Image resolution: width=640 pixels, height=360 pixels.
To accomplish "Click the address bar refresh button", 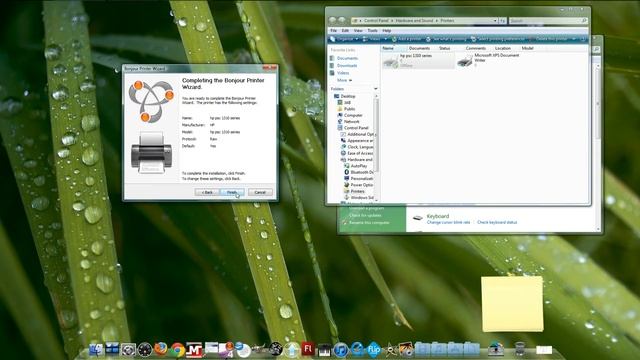I will tap(502, 20).
